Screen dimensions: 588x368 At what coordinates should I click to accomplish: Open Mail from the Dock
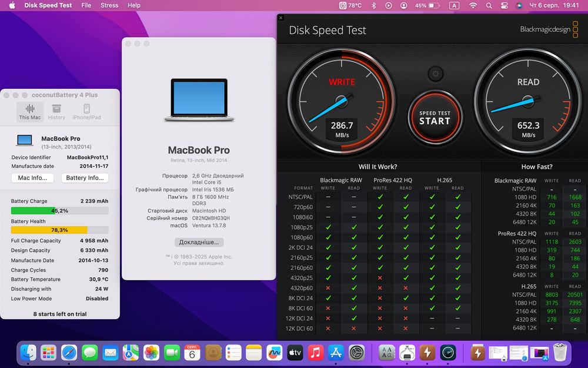(111, 353)
